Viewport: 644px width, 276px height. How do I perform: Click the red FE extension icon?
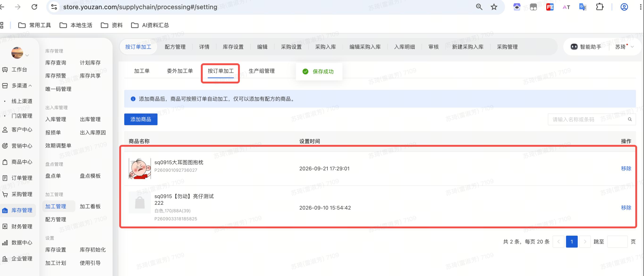[x=550, y=7]
